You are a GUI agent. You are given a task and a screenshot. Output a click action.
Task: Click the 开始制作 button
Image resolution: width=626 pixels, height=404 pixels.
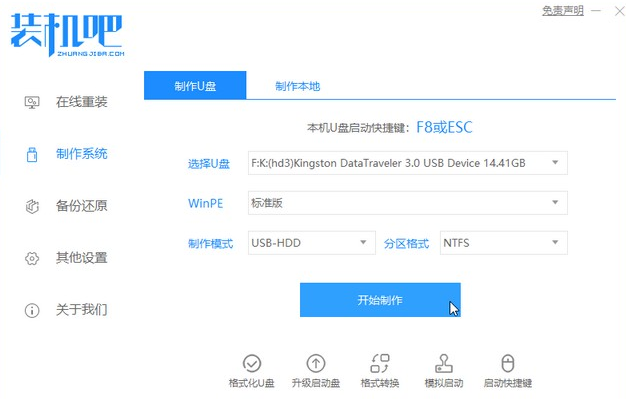click(380, 300)
